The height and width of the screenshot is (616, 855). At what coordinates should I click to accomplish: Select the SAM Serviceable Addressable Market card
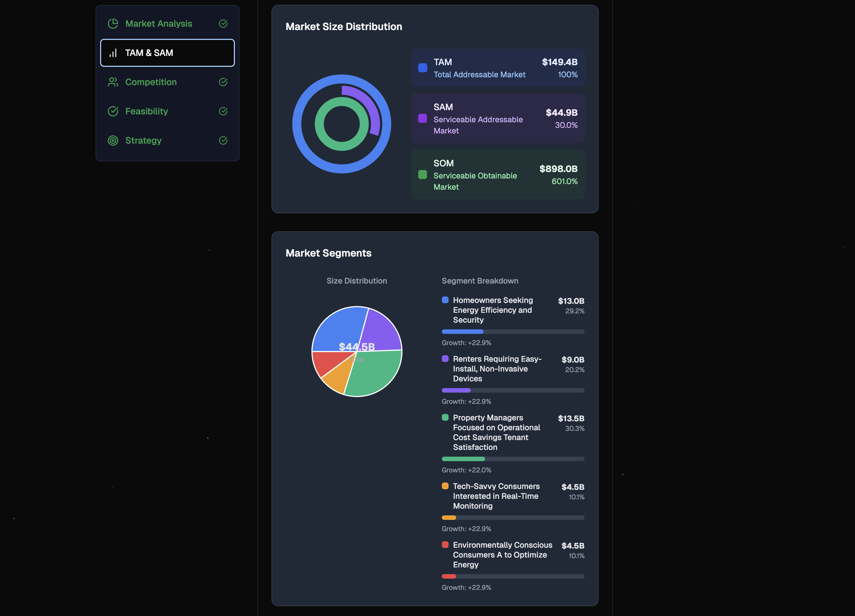(x=497, y=118)
